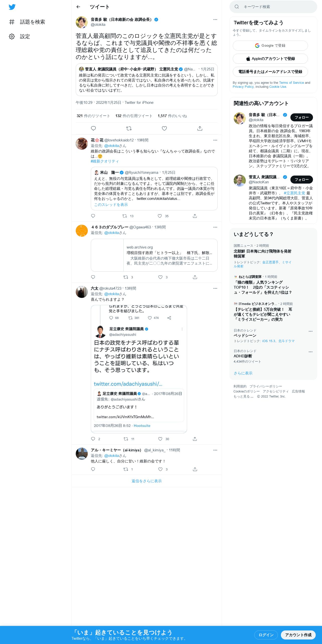Click the Twitter bird logo
Image resolution: width=322 pixels, height=644 pixels.
12,7
